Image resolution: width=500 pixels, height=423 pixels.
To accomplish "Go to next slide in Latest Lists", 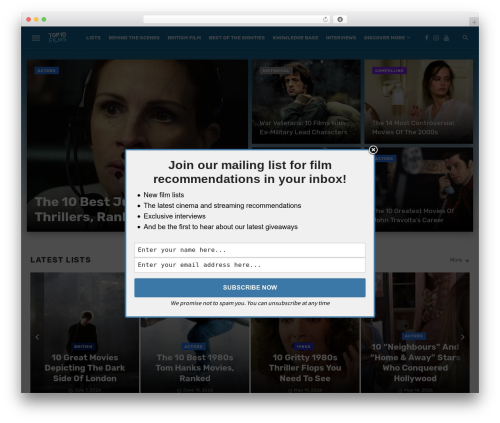I will pos(462,337).
